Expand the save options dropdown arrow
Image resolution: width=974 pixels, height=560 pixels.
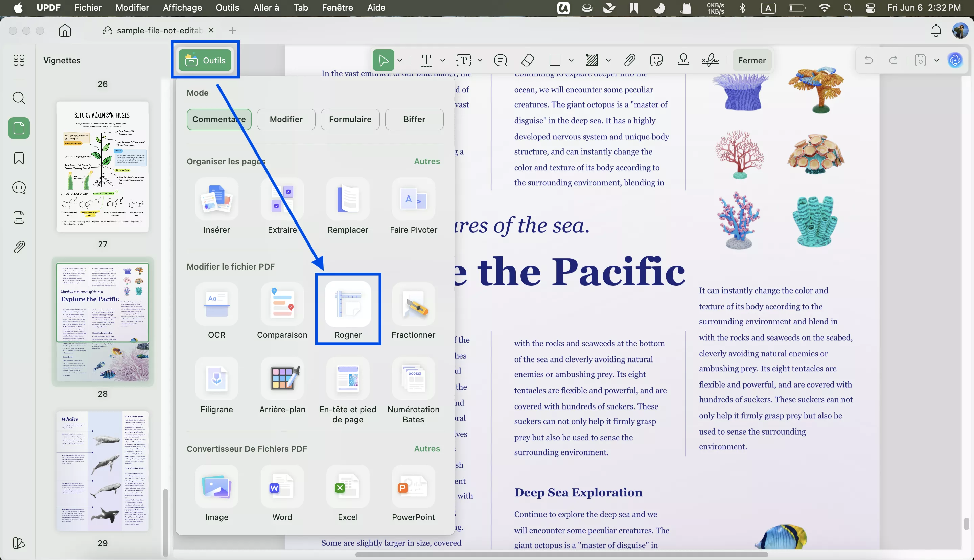tap(937, 61)
